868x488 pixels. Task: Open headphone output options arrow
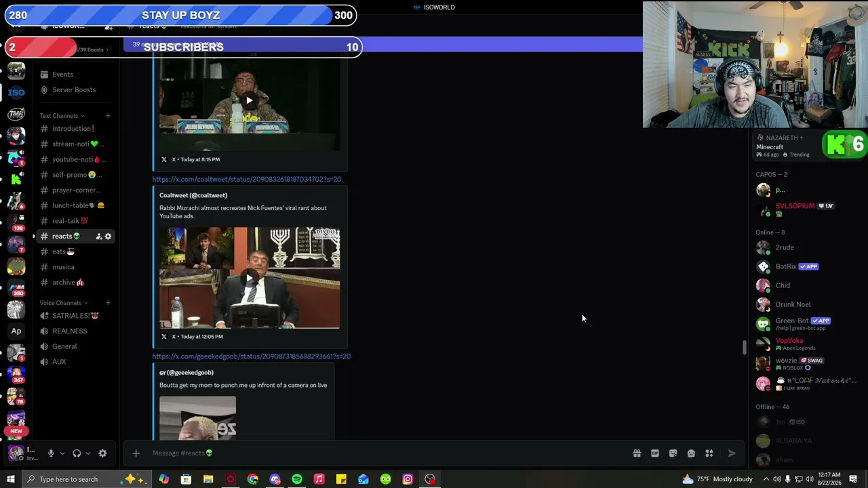pyautogui.click(x=88, y=453)
